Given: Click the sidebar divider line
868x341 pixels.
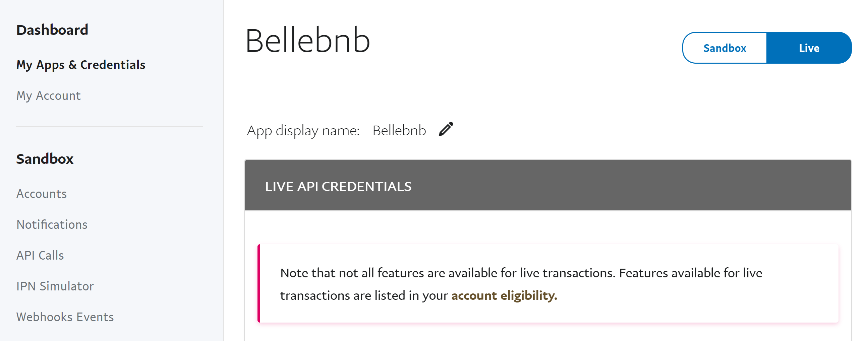Looking at the screenshot, I should (110, 127).
